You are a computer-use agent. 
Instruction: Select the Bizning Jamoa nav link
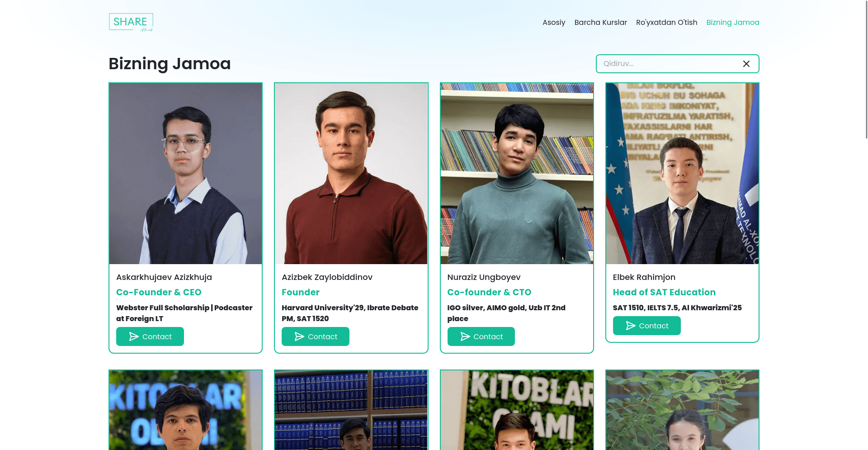[x=733, y=22]
